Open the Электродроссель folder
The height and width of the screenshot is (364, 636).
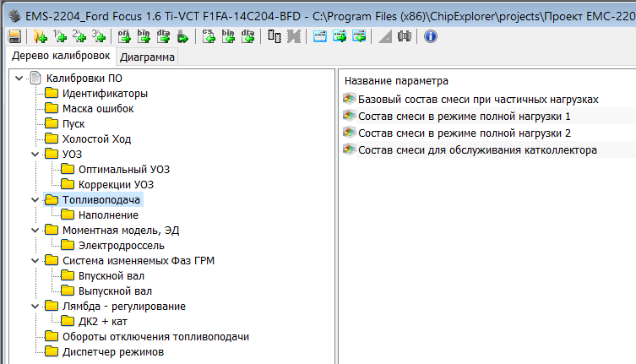click(x=115, y=246)
